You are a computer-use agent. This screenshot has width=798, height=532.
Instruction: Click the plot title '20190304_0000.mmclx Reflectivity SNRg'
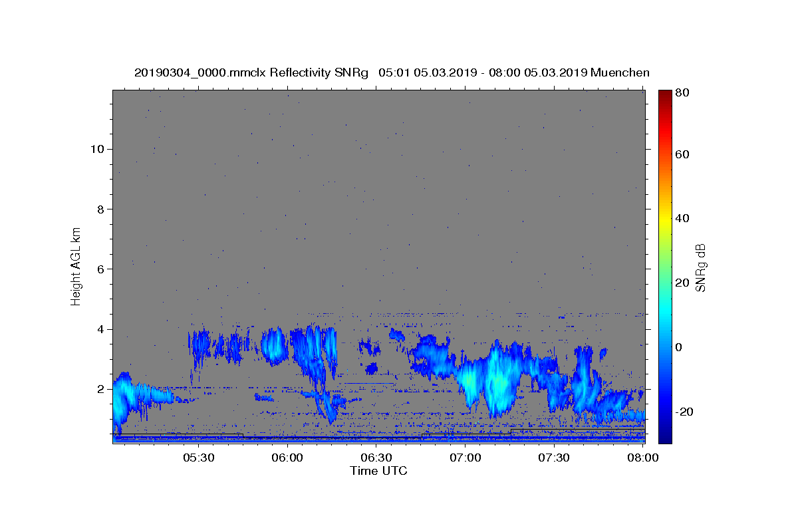click(x=251, y=72)
